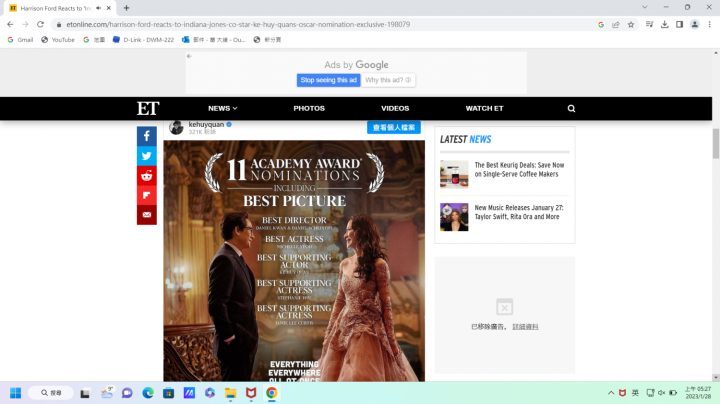The image size is (720, 404).
Task: Click Stop seeing this ad
Action: click(x=328, y=80)
